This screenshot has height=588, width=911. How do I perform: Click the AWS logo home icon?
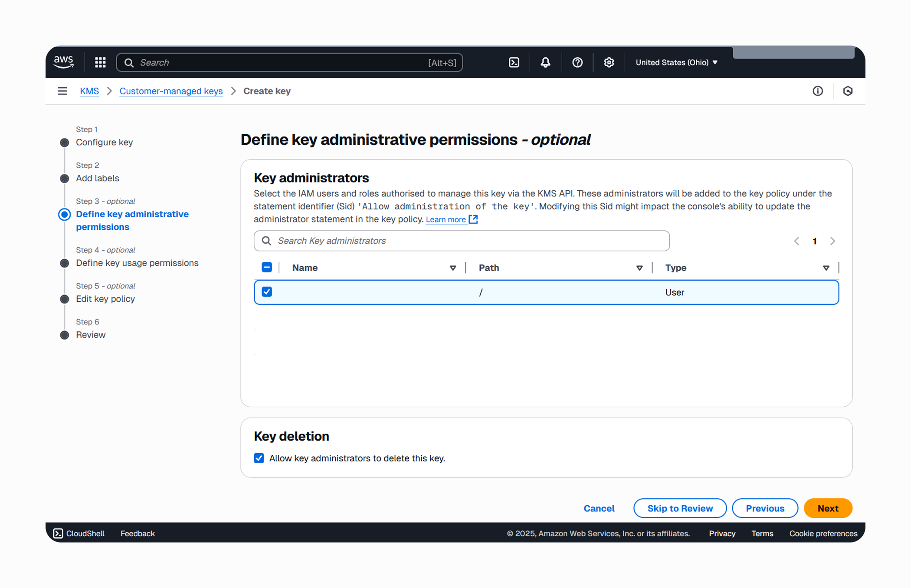click(64, 62)
